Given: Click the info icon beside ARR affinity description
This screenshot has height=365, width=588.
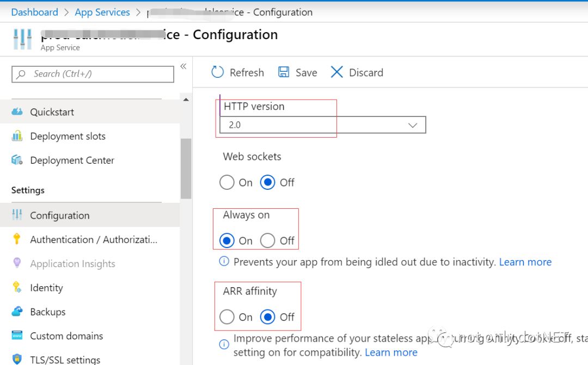Looking at the screenshot, I should (x=224, y=344).
